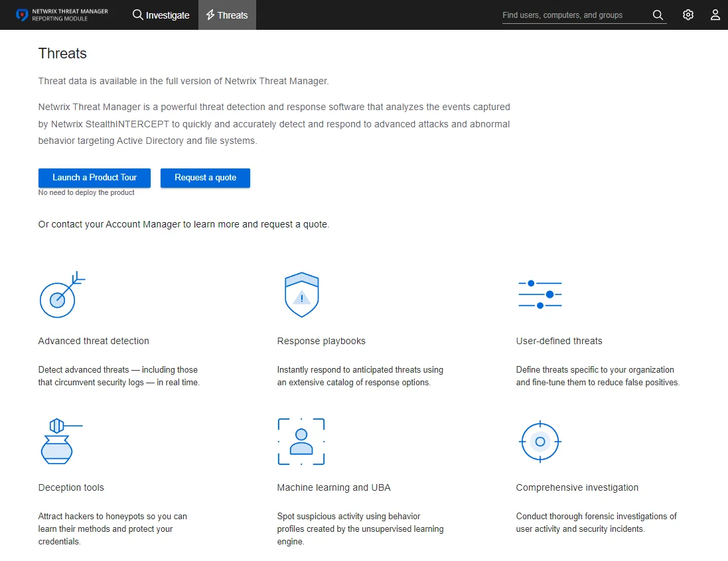Switch to the Threats tab

(227, 15)
